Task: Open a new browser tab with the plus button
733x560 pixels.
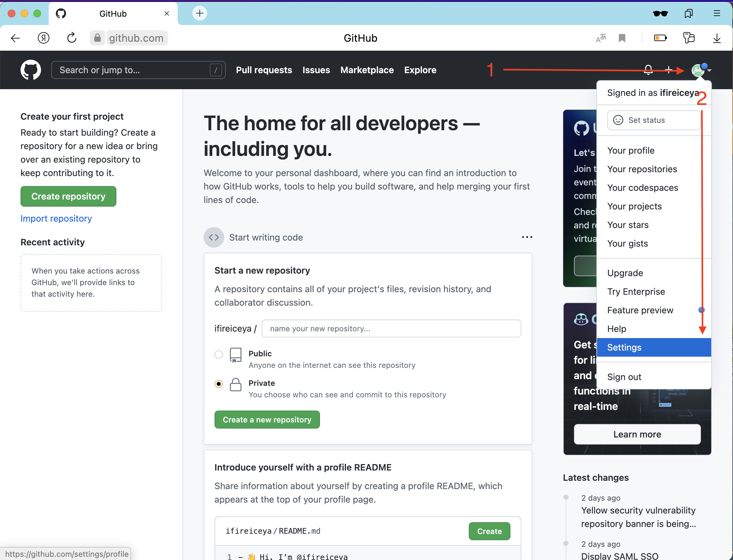Action: tap(199, 13)
